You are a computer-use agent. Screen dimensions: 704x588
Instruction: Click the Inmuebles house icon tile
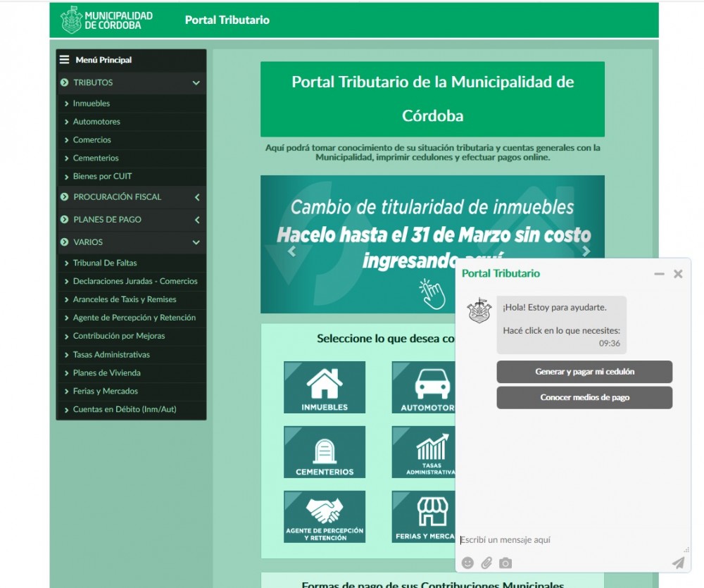point(325,387)
